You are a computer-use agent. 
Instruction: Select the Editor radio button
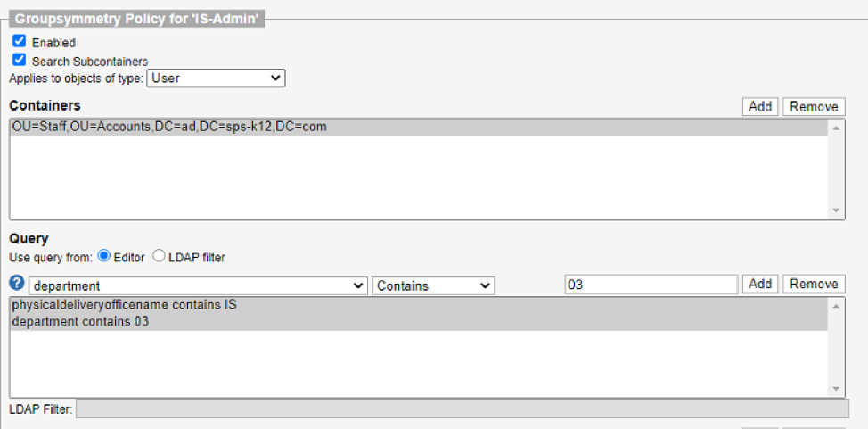pos(103,256)
